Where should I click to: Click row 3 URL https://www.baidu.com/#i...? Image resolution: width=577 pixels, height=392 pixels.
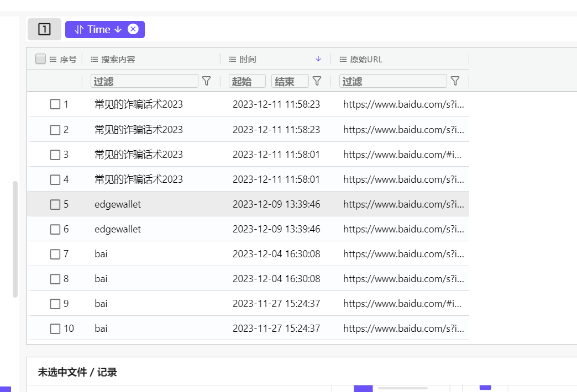click(x=402, y=155)
